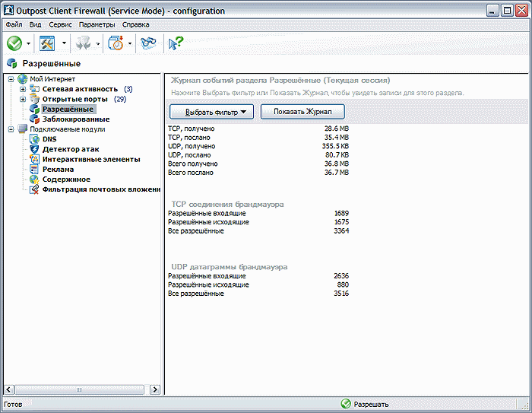532x413 pixels.
Task: Select Открытые порты tree item
Action: pyautogui.click(x=74, y=99)
